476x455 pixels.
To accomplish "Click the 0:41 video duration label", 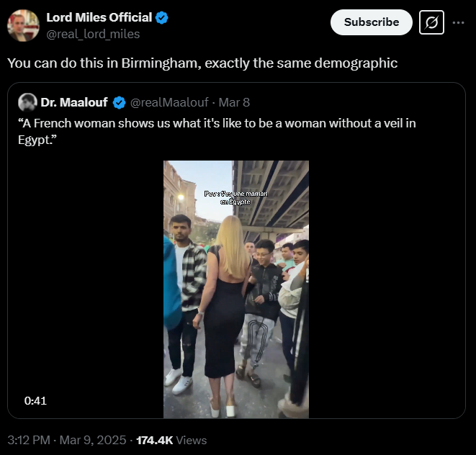I will point(35,400).
